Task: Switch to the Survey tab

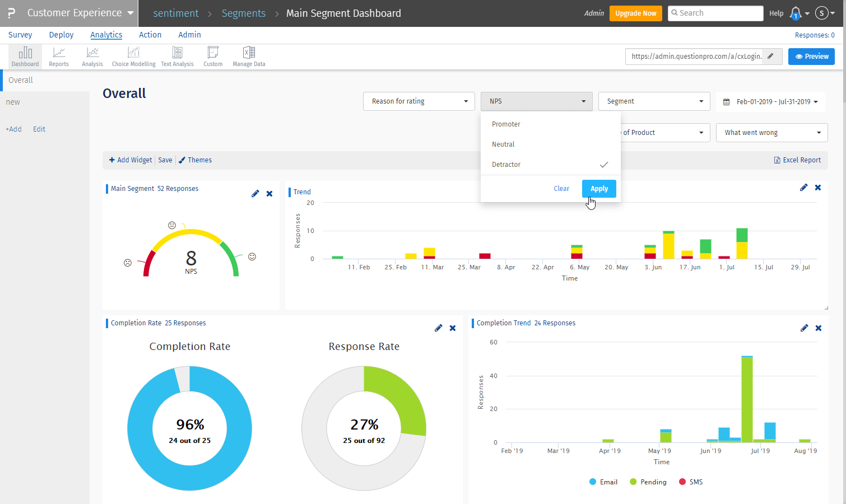Action: point(20,35)
